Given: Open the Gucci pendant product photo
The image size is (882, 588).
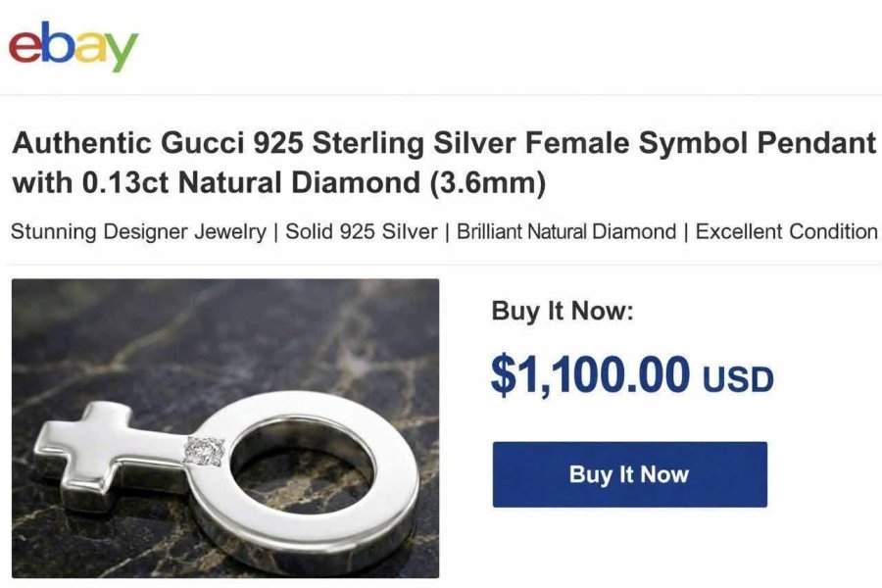Looking at the screenshot, I should (225, 428).
